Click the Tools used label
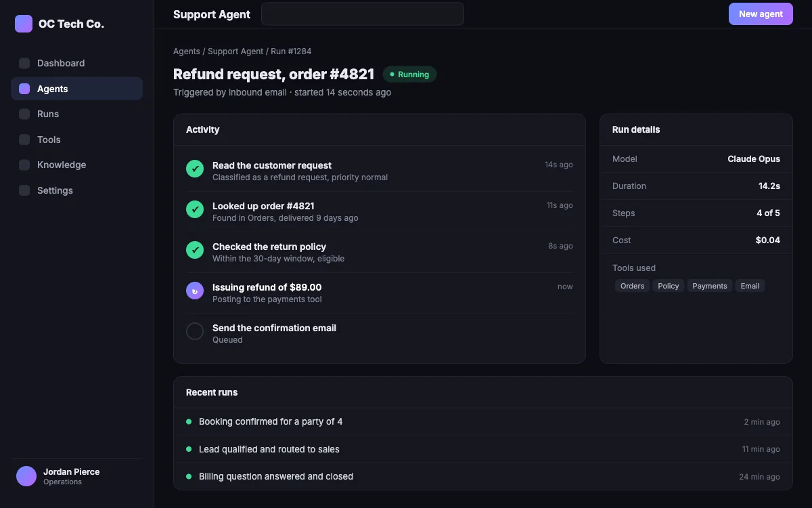The height and width of the screenshot is (508, 812). (x=634, y=268)
